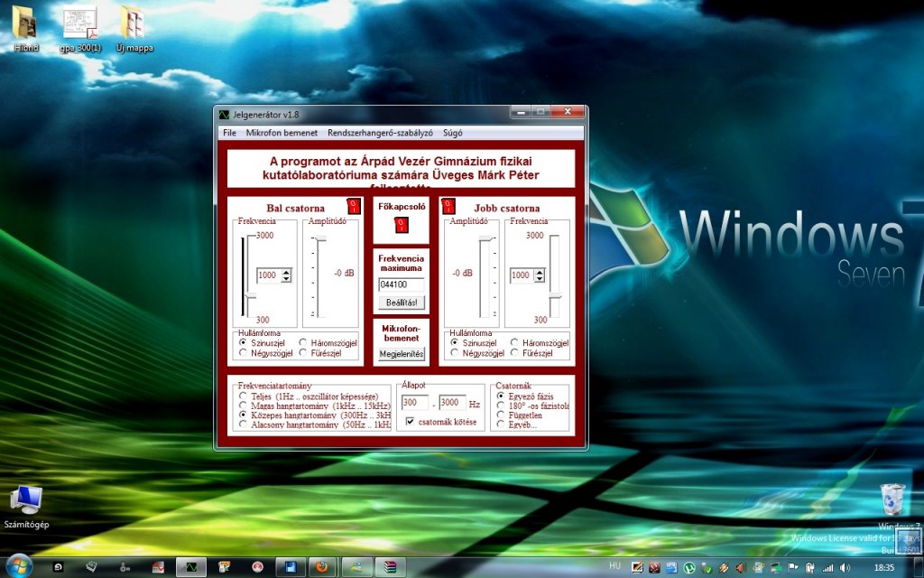This screenshot has height=578, width=924.
Task: Open the network signal tray icon
Action: (x=828, y=568)
